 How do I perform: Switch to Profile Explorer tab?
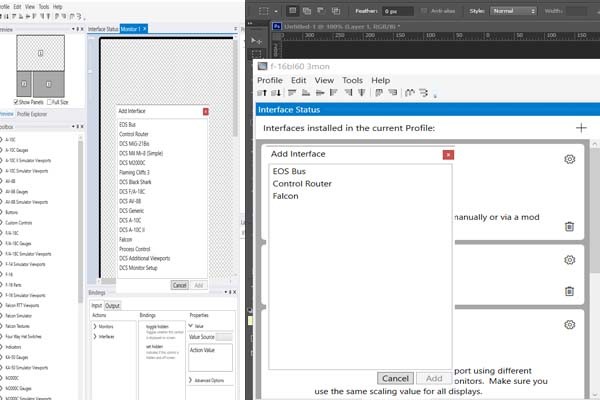[32, 114]
